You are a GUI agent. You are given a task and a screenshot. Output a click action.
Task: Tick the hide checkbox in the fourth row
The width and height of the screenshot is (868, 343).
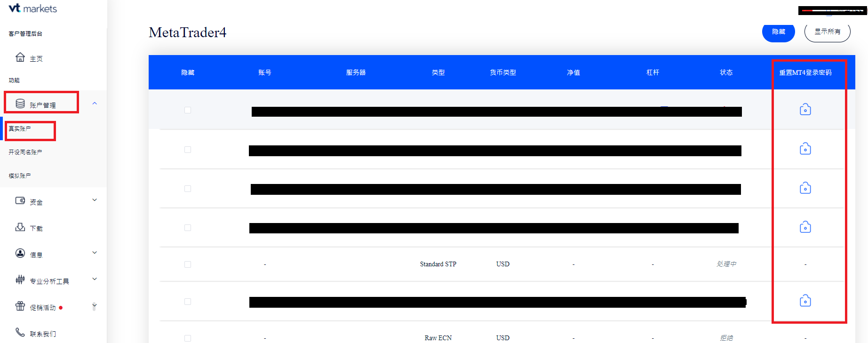188,228
